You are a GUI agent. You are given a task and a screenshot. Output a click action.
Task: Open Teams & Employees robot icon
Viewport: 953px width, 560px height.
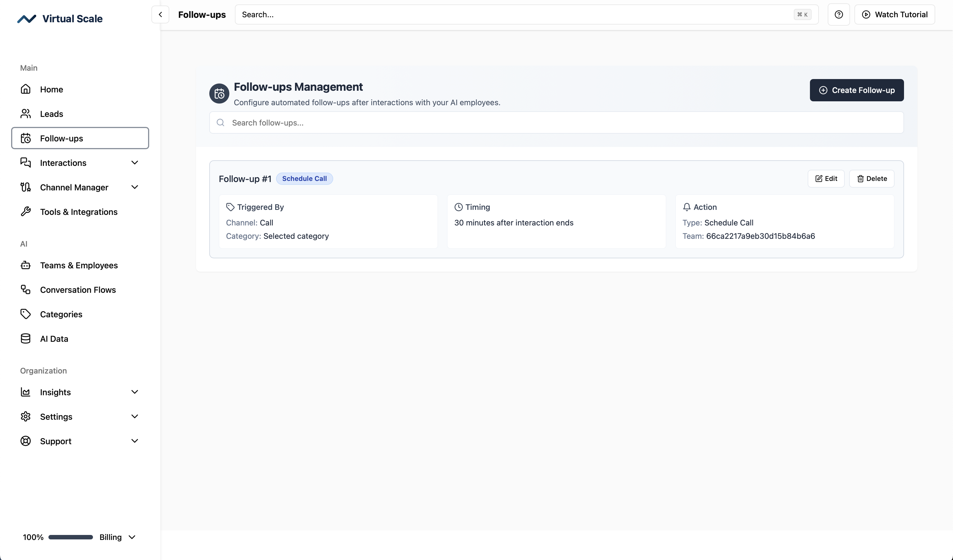pos(25,266)
